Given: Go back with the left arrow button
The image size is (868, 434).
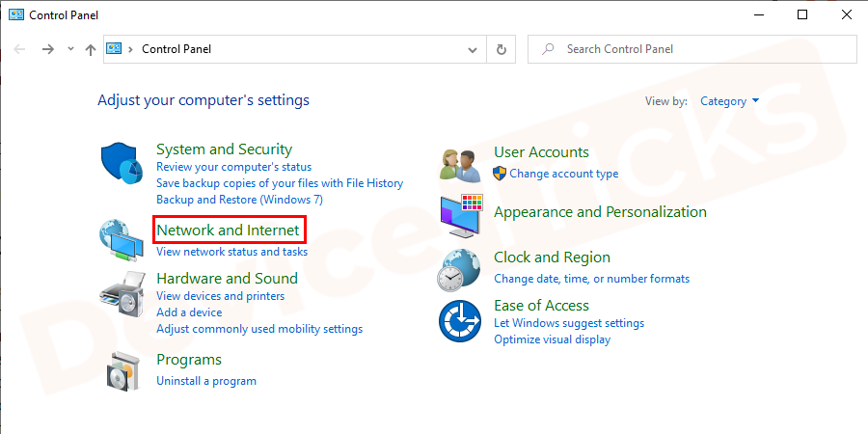Looking at the screenshot, I should (x=19, y=49).
